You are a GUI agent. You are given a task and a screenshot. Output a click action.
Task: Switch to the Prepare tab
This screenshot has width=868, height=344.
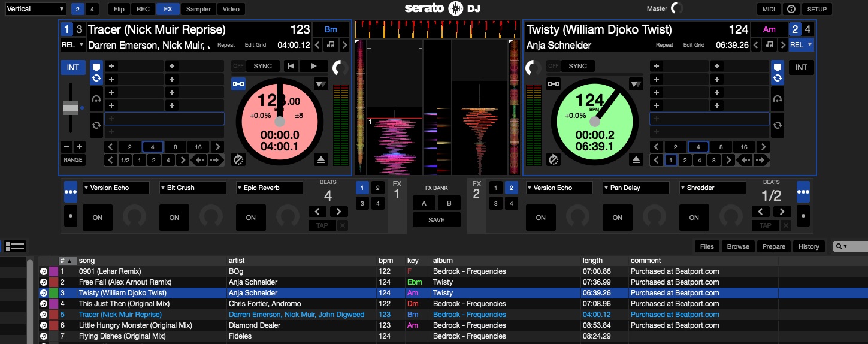(773, 246)
